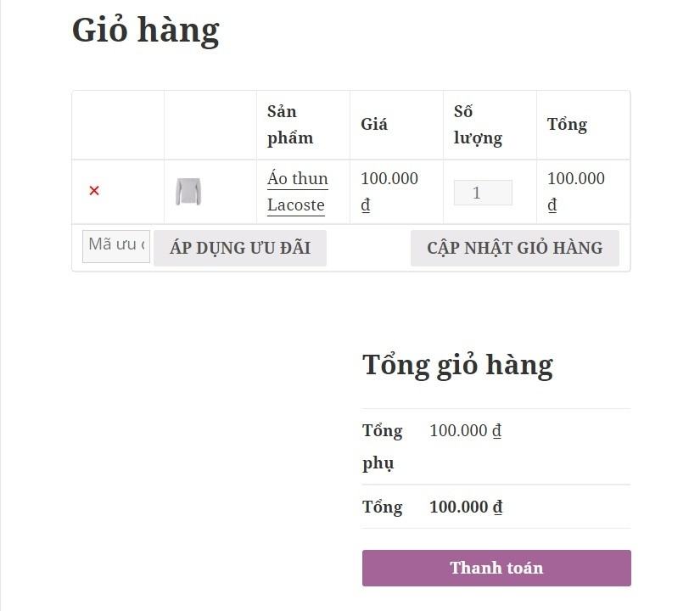The width and height of the screenshot is (700, 611).
Task: Click the Tổng header in the product table
Action: coord(567,125)
